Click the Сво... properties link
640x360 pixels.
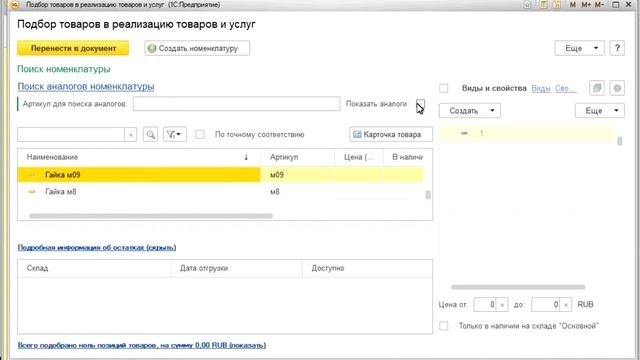pyautogui.click(x=565, y=88)
